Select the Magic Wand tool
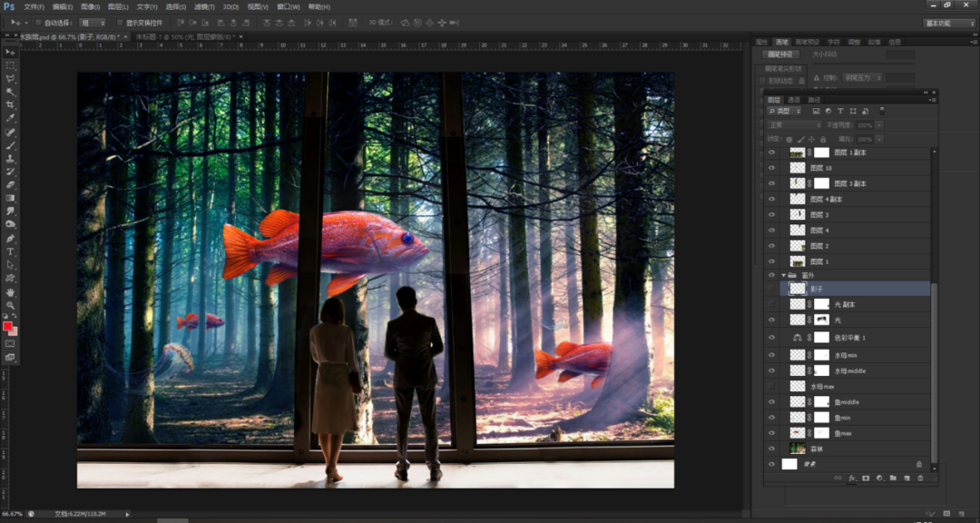 tap(10, 92)
